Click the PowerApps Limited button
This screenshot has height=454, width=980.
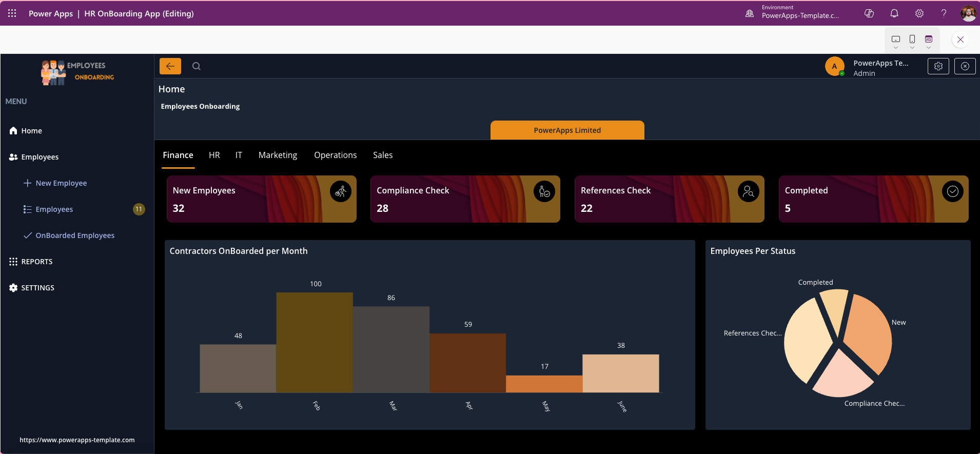coord(567,130)
